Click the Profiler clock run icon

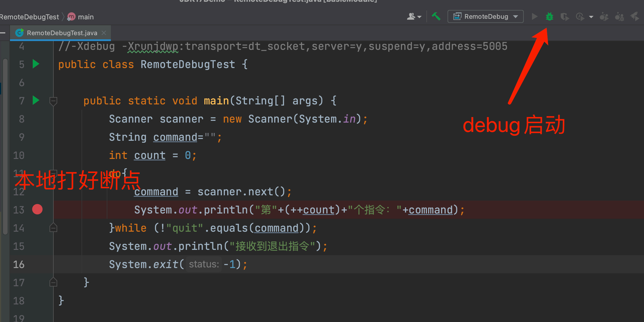pyautogui.click(x=580, y=17)
